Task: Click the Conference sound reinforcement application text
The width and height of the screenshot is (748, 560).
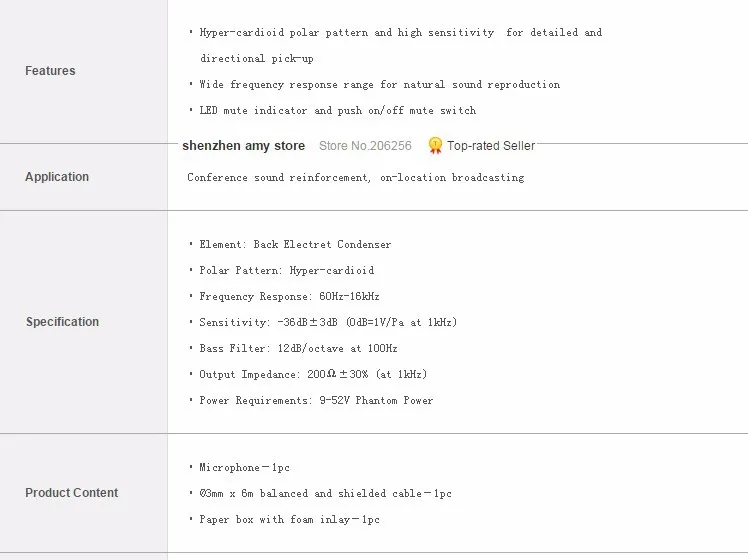Action: 355,177
